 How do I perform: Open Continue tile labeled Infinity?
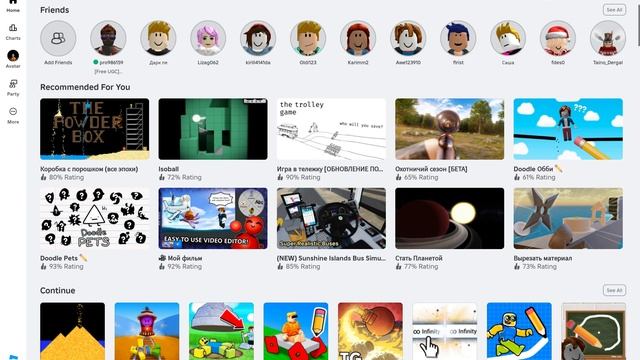pos(445,331)
